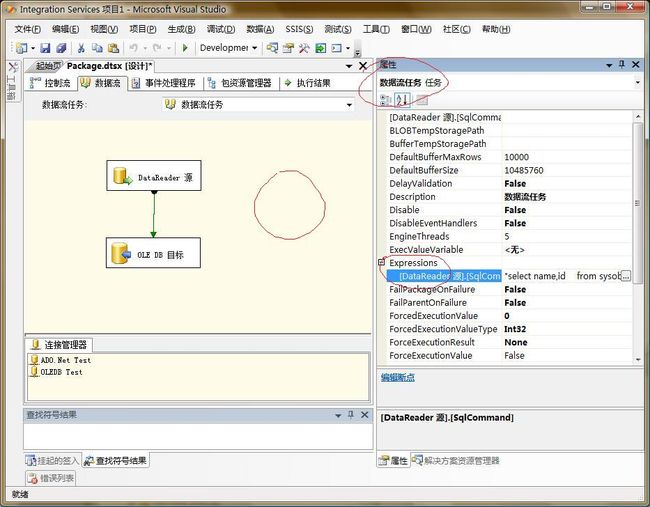The height and width of the screenshot is (507, 650).
Task: Switch to 包资源管理器 tab
Action: [240, 83]
